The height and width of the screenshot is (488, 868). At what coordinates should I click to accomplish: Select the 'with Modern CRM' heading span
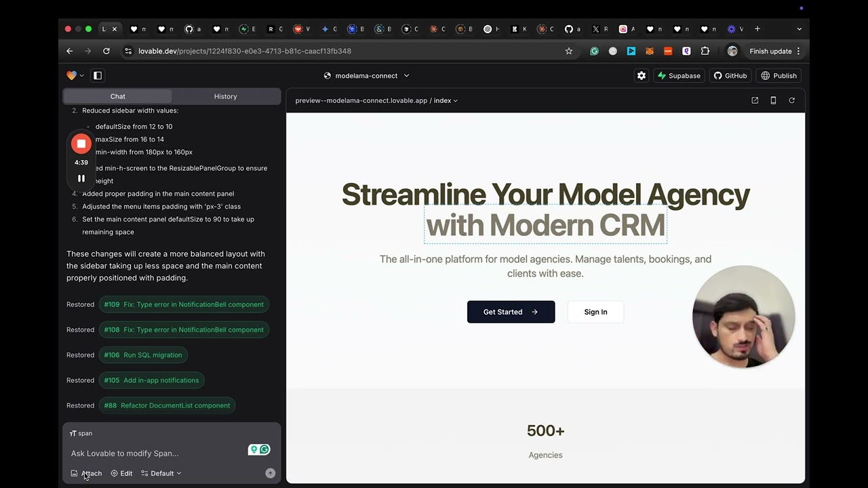click(545, 225)
